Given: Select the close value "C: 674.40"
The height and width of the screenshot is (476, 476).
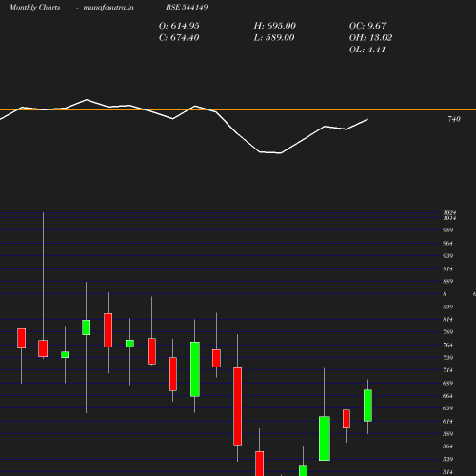Looking at the screenshot, I should (179, 38).
